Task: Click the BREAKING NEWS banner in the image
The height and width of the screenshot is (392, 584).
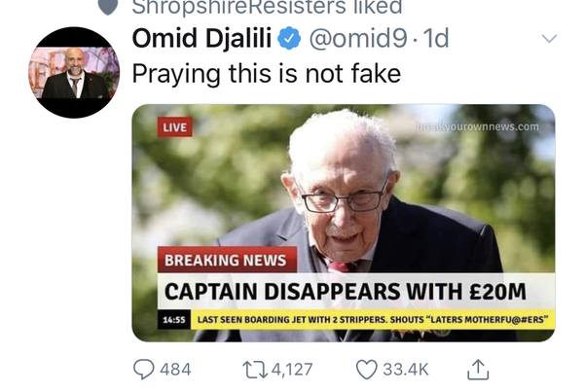Action: [225, 261]
